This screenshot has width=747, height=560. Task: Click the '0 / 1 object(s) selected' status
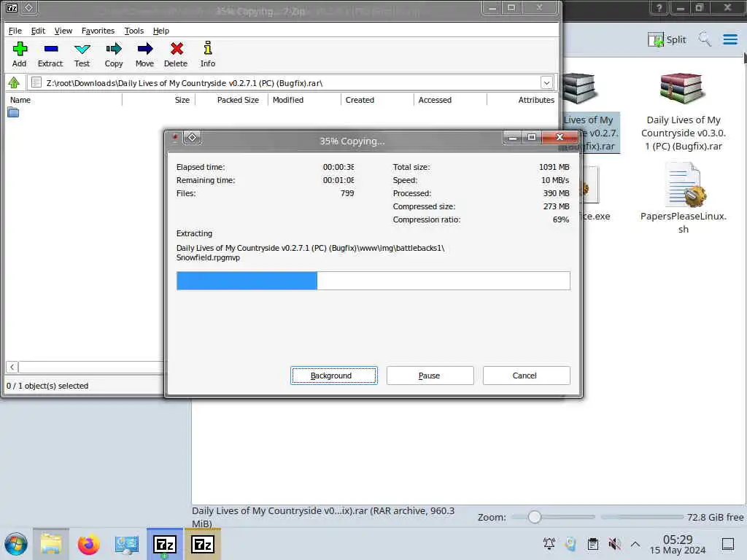(47, 386)
